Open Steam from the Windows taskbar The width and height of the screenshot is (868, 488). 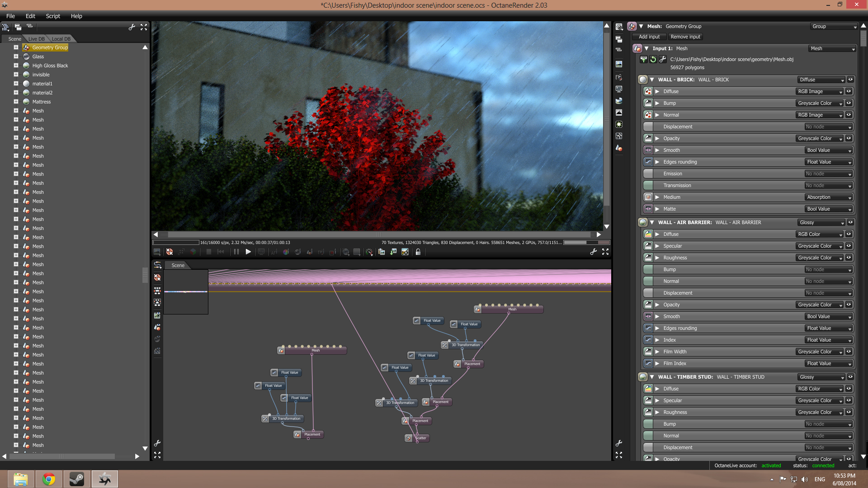coord(76,479)
